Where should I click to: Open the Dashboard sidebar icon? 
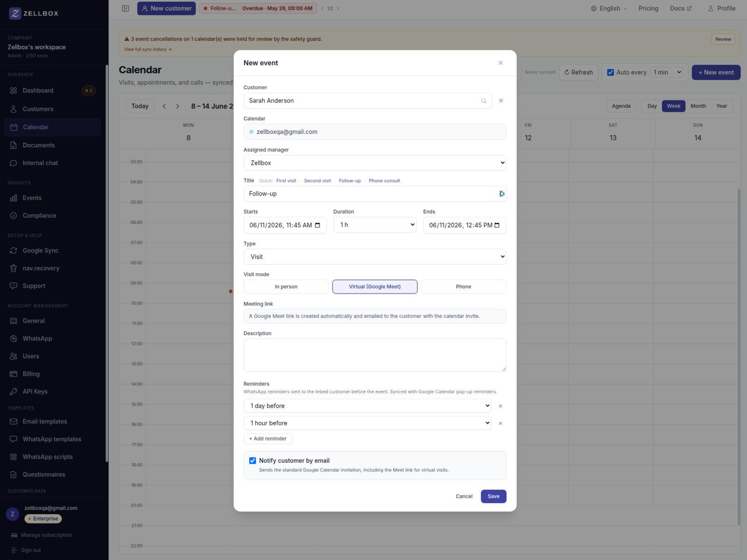click(14, 91)
